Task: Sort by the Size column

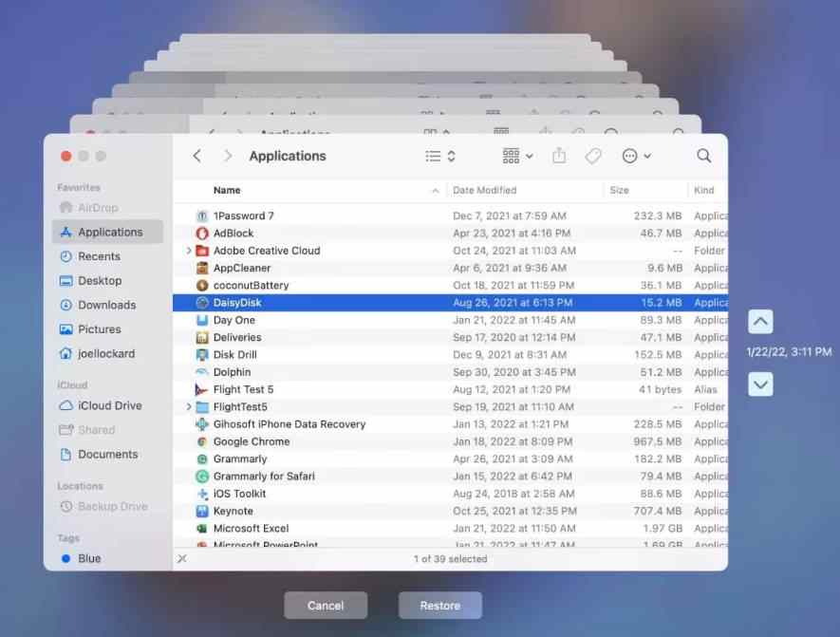Action: click(x=619, y=190)
